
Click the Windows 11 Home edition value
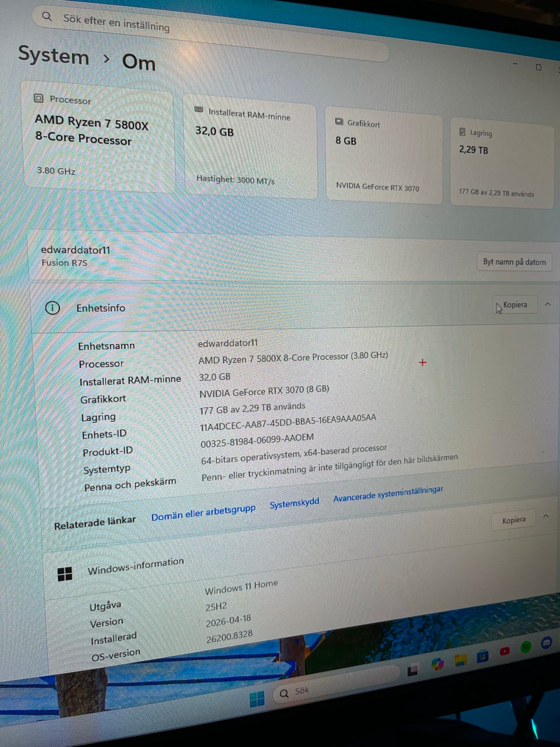coord(241,587)
